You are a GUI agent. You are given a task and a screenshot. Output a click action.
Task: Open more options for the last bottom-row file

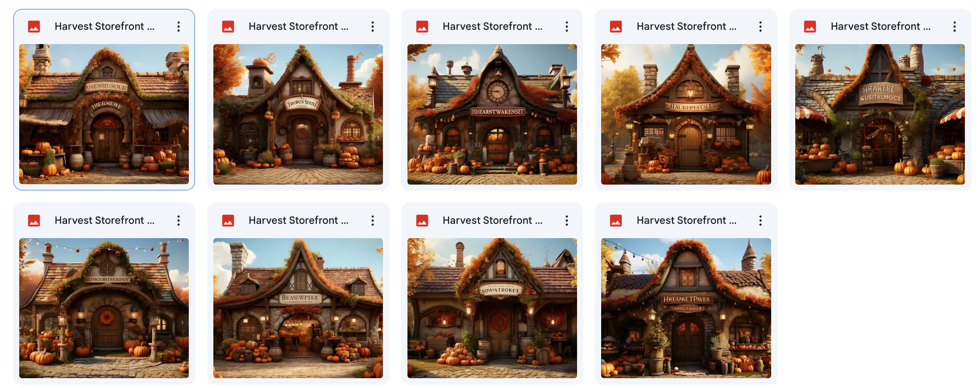pos(761,220)
